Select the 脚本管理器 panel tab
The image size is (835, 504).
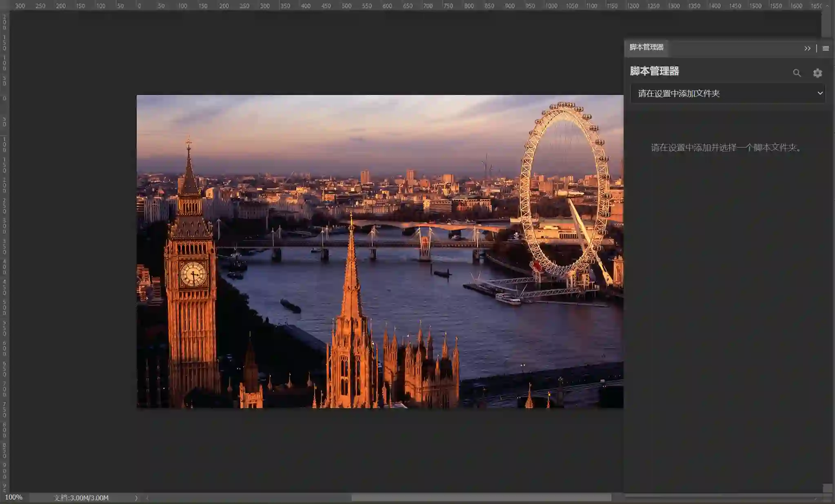[x=646, y=47]
